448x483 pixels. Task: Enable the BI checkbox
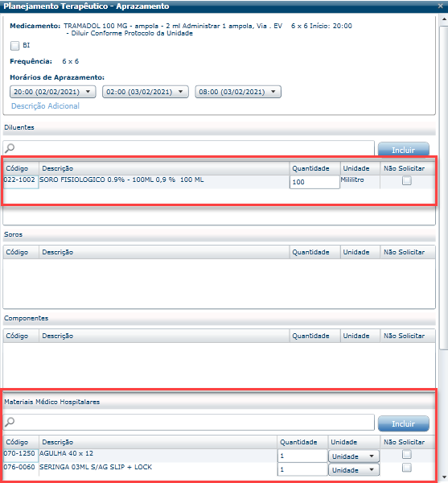(14, 46)
